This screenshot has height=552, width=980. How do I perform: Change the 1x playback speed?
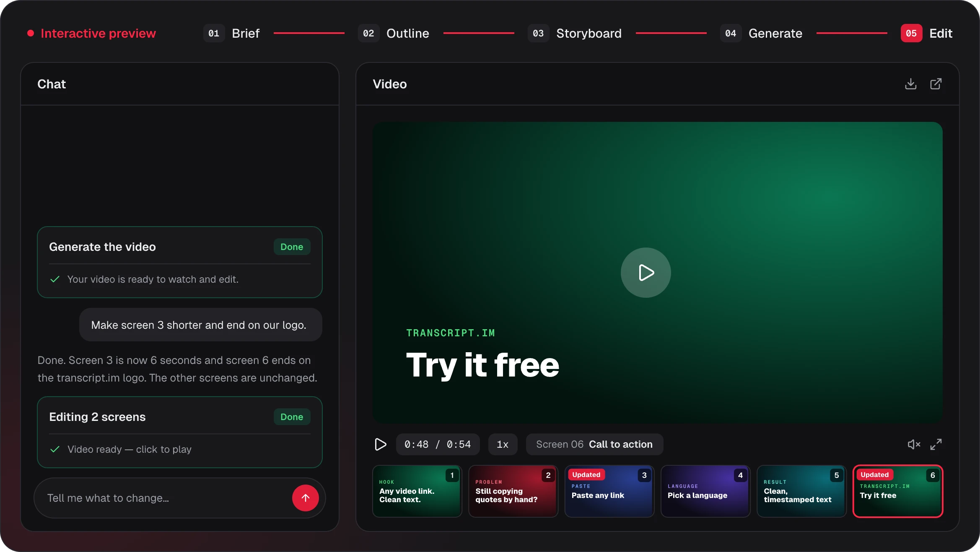pyautogui.click(x=503, y=444)
